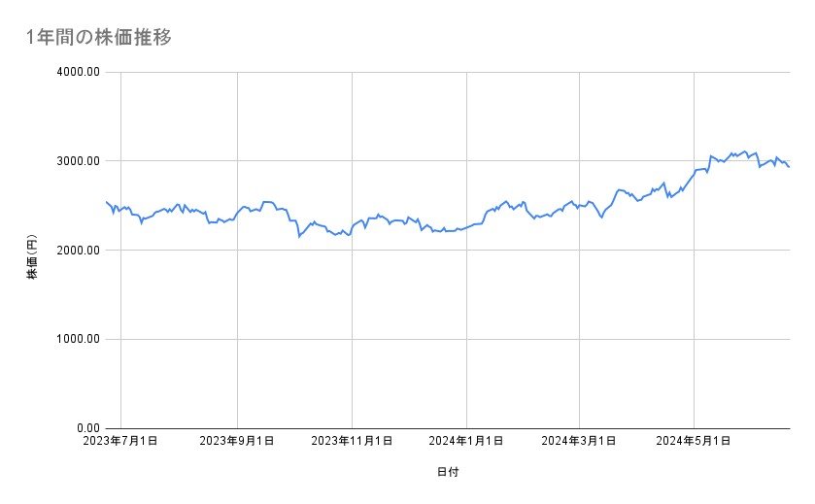Click the 2023年7月1日 date label
The width and height of the screenshot is (815, 504).
(122, 442)
